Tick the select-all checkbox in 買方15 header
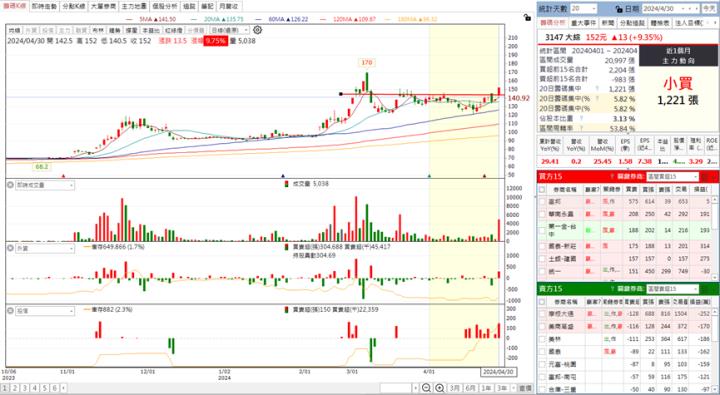Image resolution: width=720 pixels, height=395 pixels. point(542,189)
